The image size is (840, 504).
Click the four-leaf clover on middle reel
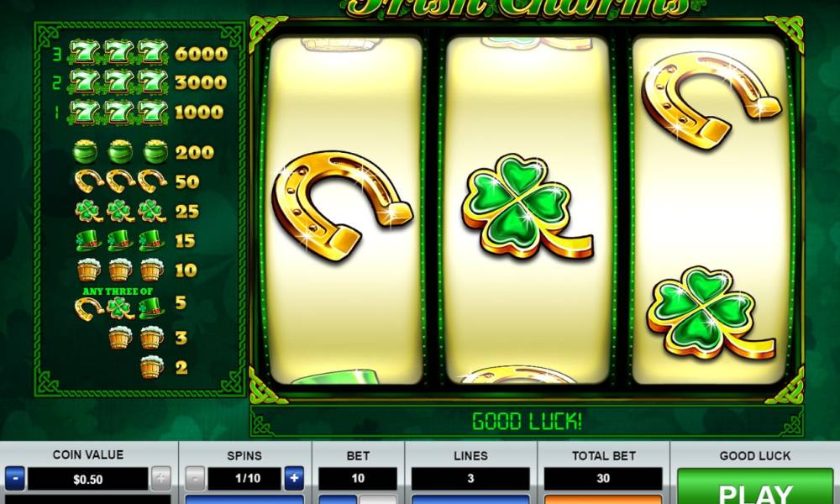(526, 207)
